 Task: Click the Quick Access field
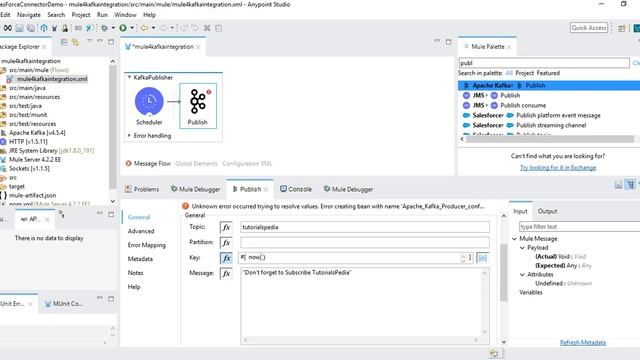[589, 28]
